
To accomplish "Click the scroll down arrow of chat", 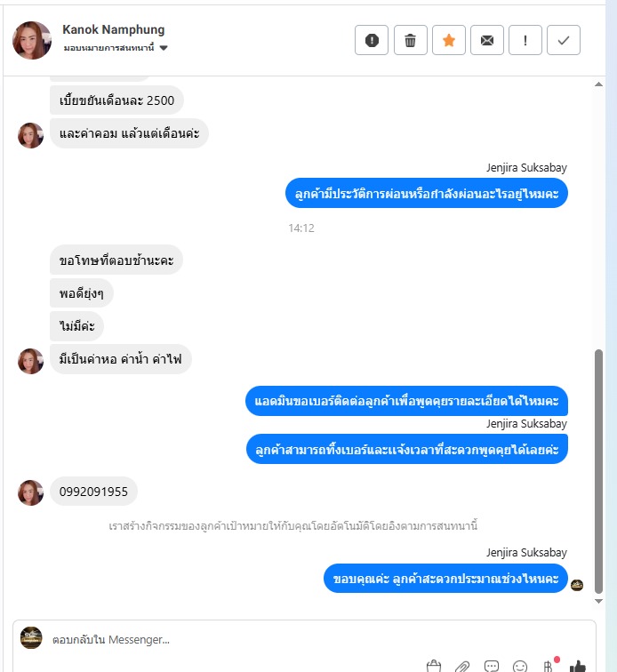I will [598, 601].
